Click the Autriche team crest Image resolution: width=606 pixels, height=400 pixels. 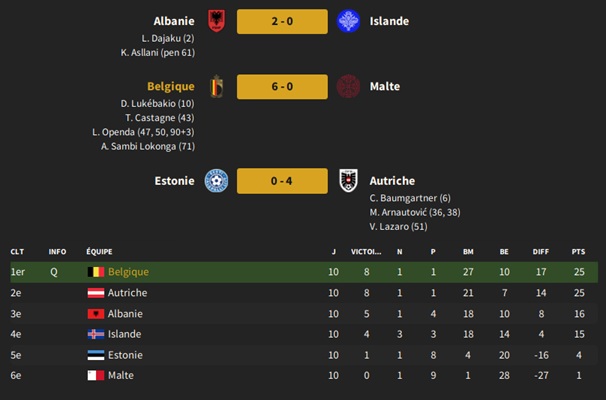[348, 180]
